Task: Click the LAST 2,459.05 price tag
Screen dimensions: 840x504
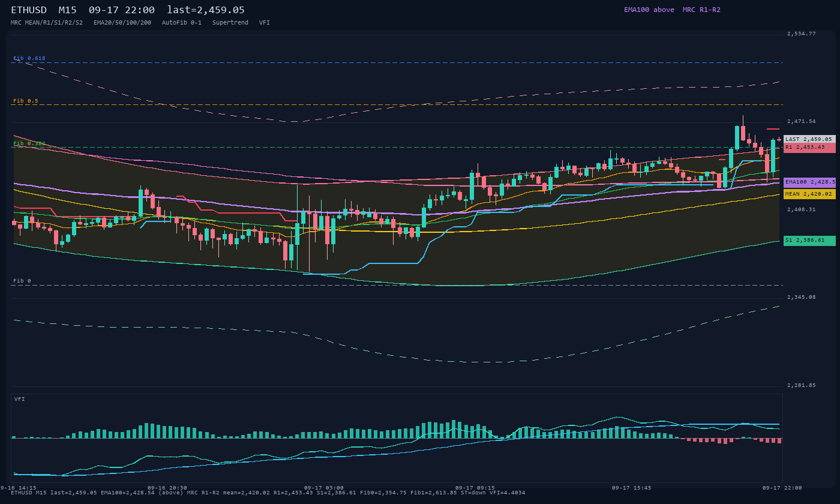Action: (809, 139)
